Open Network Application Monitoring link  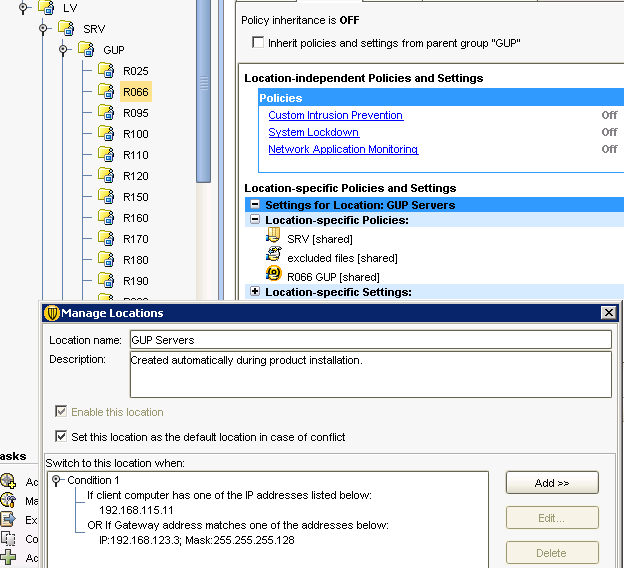[343, 149]
